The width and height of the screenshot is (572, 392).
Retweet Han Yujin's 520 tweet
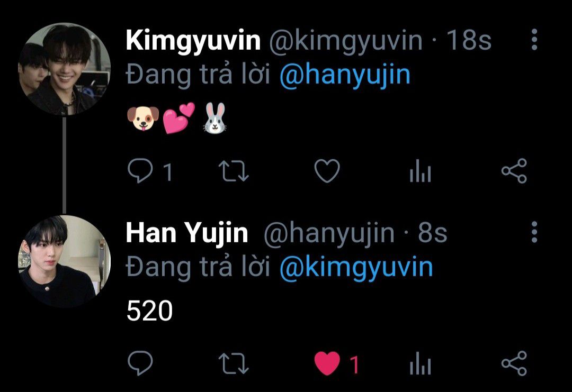pyautogui.click(x=234, y=363)
